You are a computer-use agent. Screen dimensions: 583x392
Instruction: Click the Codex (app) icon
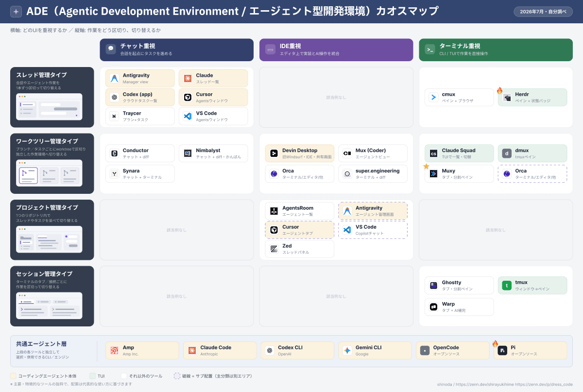coord(115,97)
